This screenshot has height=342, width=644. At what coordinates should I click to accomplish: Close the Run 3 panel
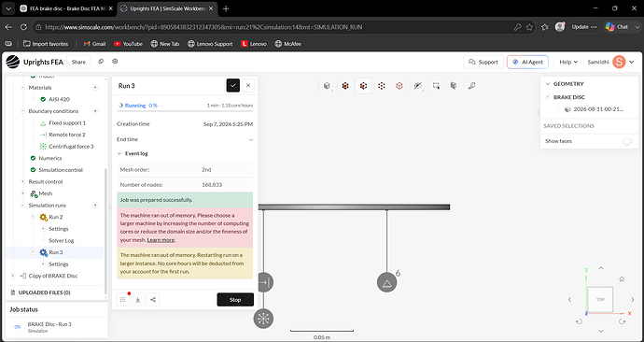click(248, 86)
